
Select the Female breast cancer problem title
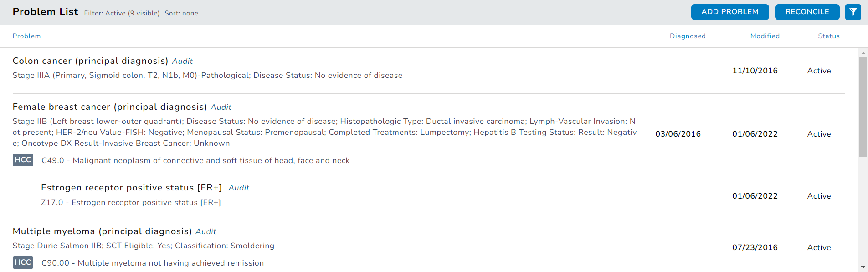109,107
